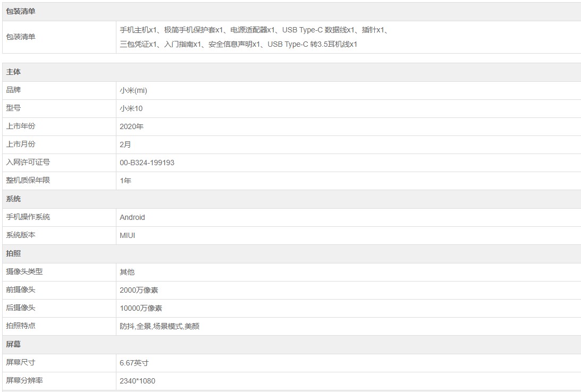
Task: Click the 屏幕 section header
Action: 13,344
